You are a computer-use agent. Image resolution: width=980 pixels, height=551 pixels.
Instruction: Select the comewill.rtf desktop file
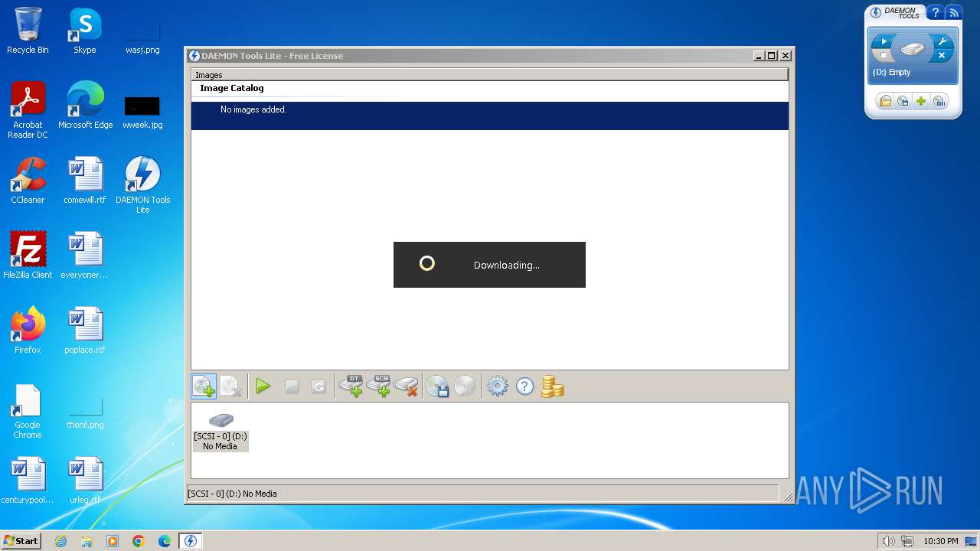(x=85, y=181)
